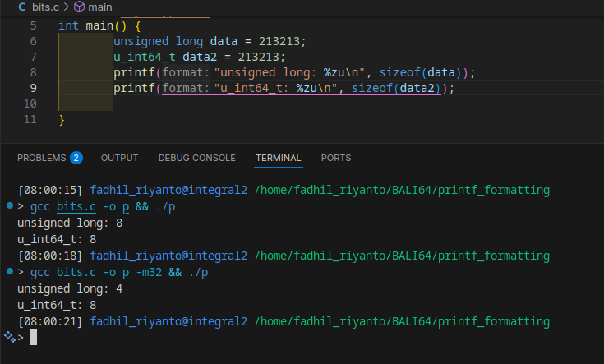Click the sparkle icon at the terminal prompt

coord(10,337)
